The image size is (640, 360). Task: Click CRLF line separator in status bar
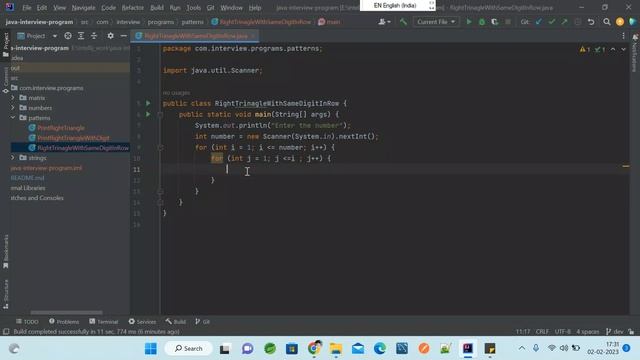(542, 331)
